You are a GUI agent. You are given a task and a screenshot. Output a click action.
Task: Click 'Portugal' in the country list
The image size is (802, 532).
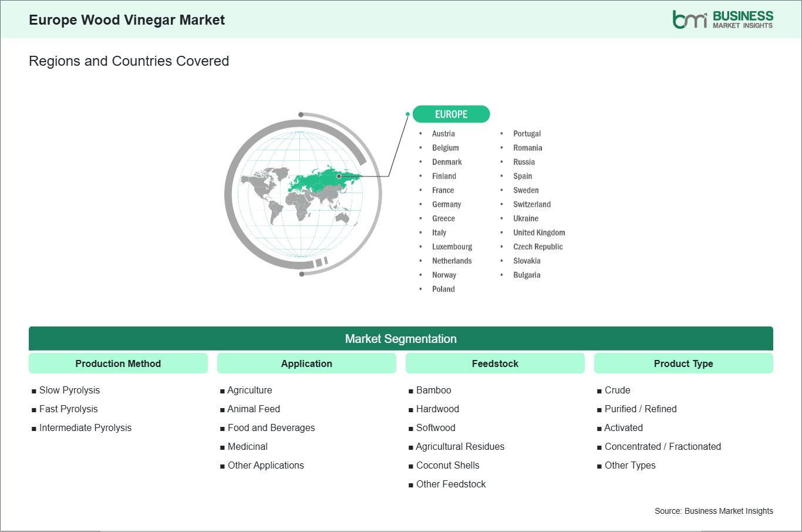(x=527, y=134)
